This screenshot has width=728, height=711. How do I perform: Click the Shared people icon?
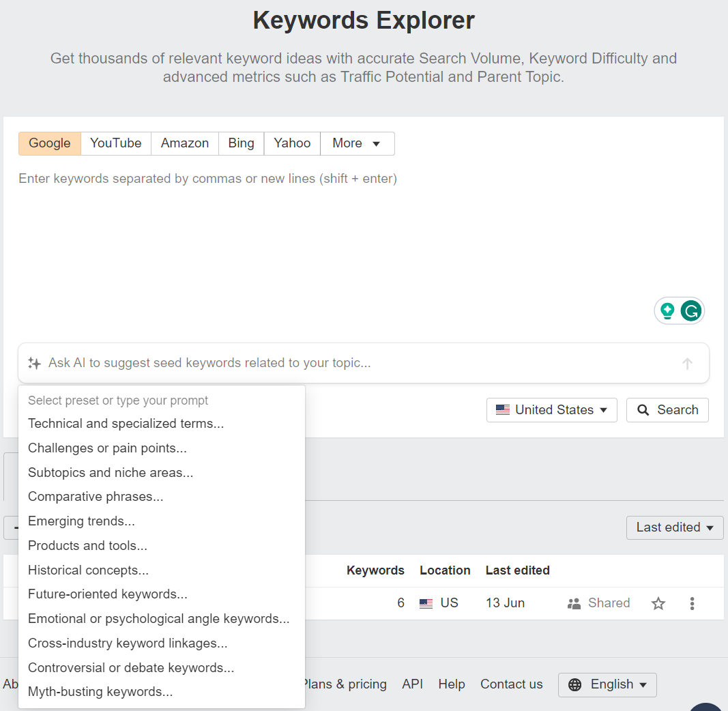(x=574, y=603)
